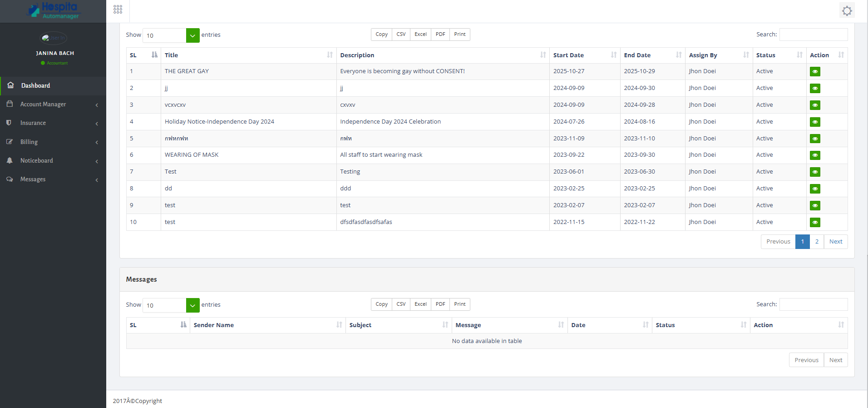Click the Insurance shield icon

[x=9, y=123]
